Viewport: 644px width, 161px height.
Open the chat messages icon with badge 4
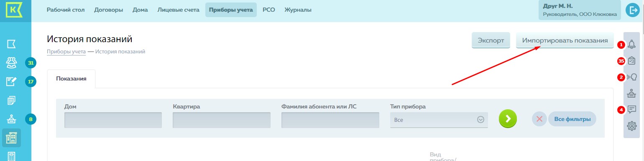(x=632, y=110)
